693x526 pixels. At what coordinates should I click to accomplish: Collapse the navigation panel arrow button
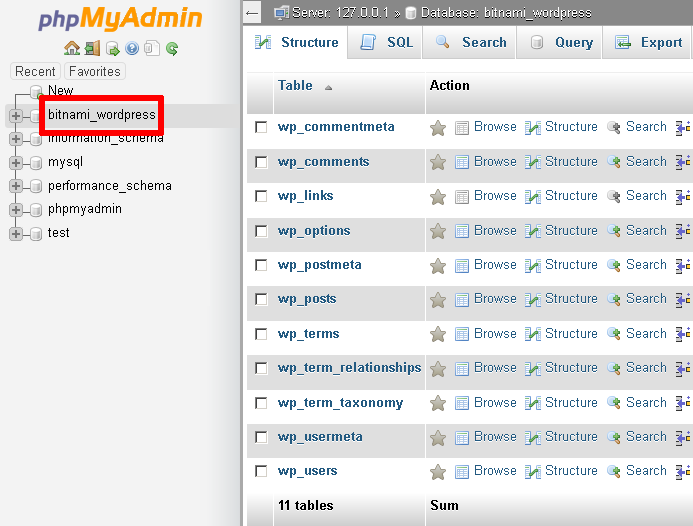[x=253, y=13]
